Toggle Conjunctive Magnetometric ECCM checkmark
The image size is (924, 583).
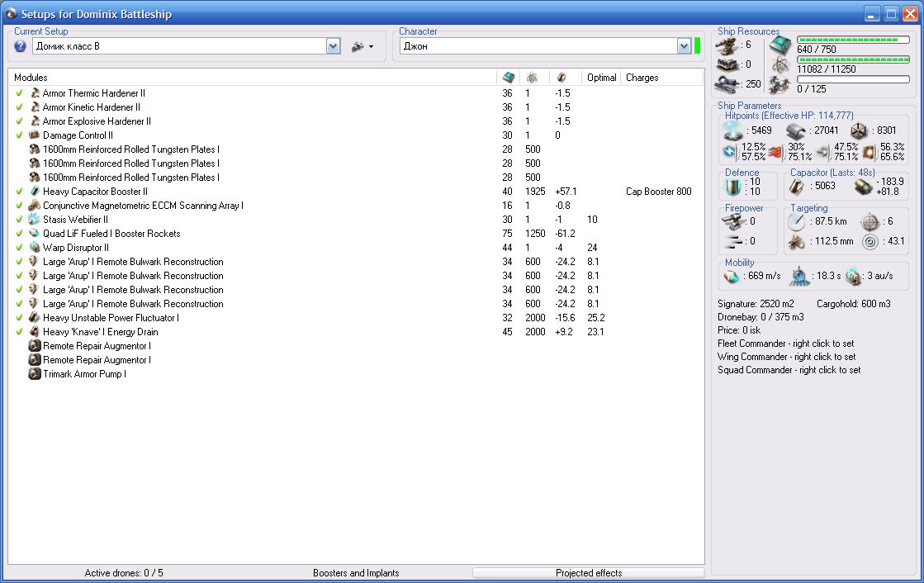click(x=20, y=205)
